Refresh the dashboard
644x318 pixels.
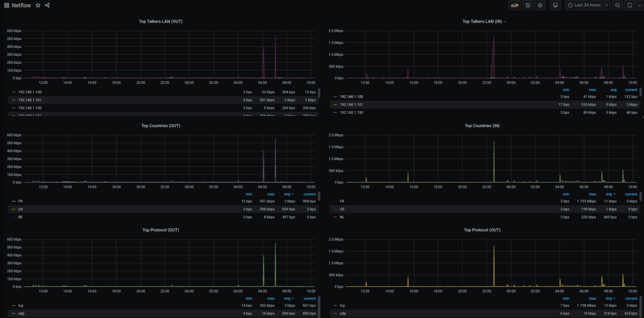[629, 5]
